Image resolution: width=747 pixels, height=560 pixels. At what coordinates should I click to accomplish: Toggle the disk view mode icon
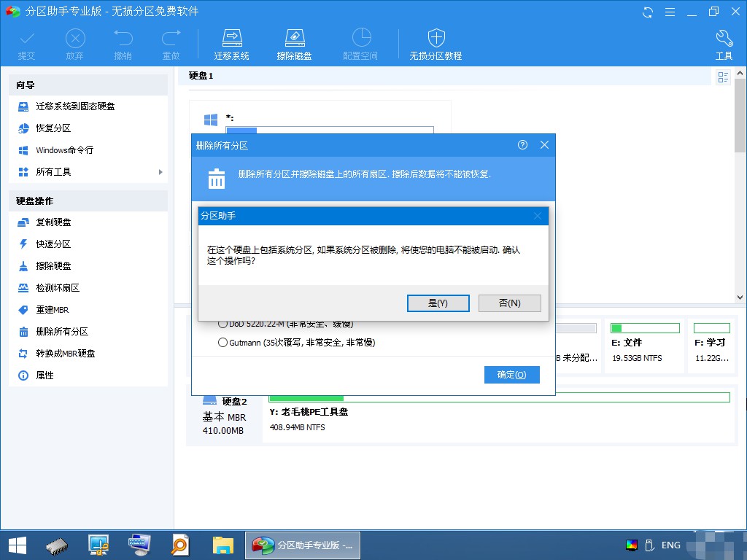pos(723,77)
